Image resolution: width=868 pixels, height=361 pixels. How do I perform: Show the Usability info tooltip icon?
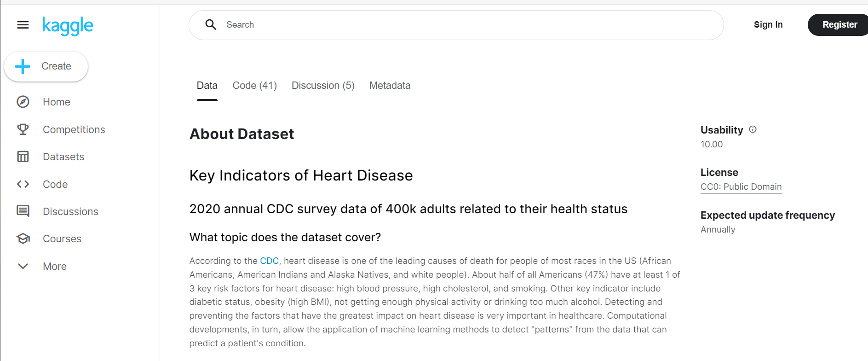coord(753,129)
